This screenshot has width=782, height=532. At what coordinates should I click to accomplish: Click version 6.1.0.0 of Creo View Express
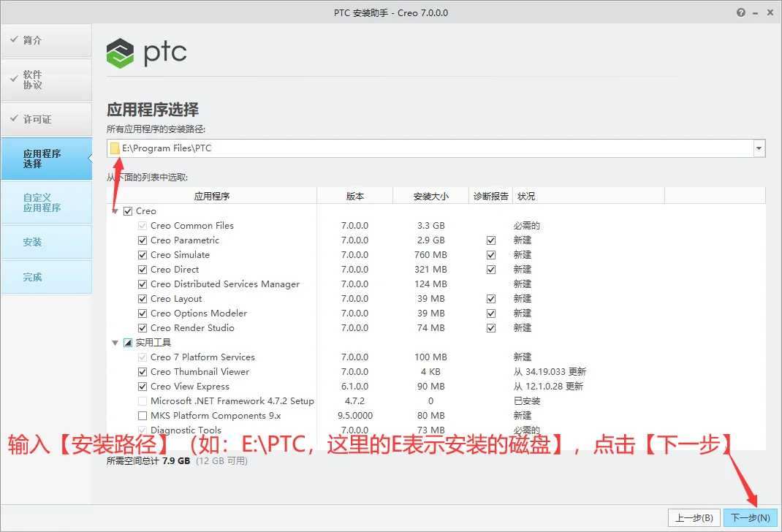point(355,387)
